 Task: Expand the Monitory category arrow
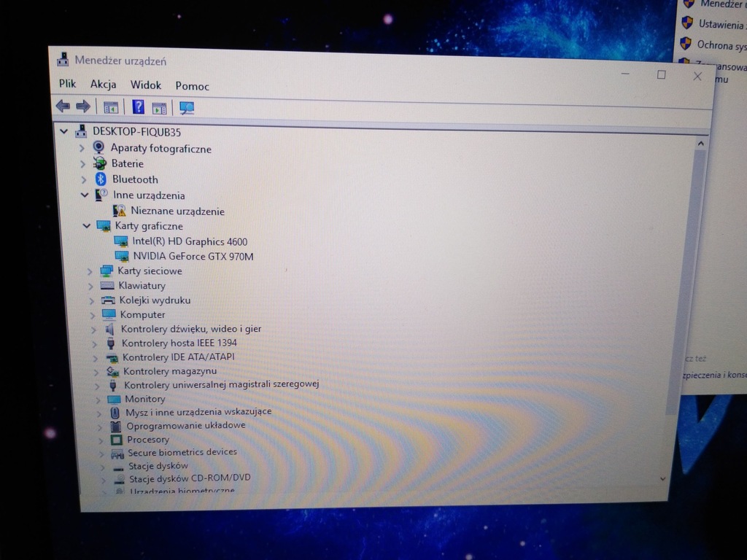(x=98, y=400)
